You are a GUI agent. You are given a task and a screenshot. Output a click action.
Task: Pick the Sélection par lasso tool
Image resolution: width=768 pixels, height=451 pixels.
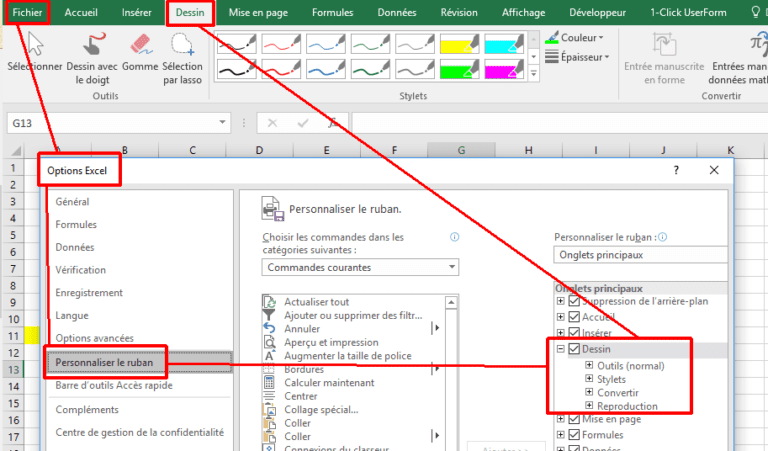click(x=182, y=57)
